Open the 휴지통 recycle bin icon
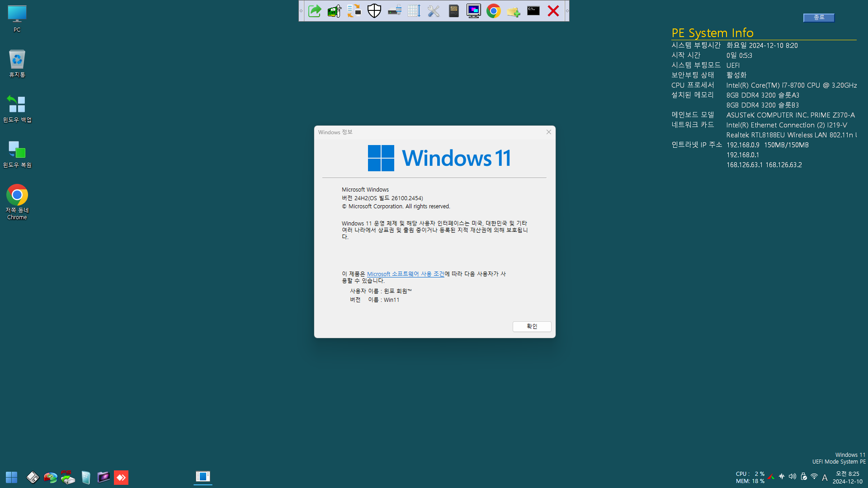This screenshot has height=488, width=868. (17, 63)
